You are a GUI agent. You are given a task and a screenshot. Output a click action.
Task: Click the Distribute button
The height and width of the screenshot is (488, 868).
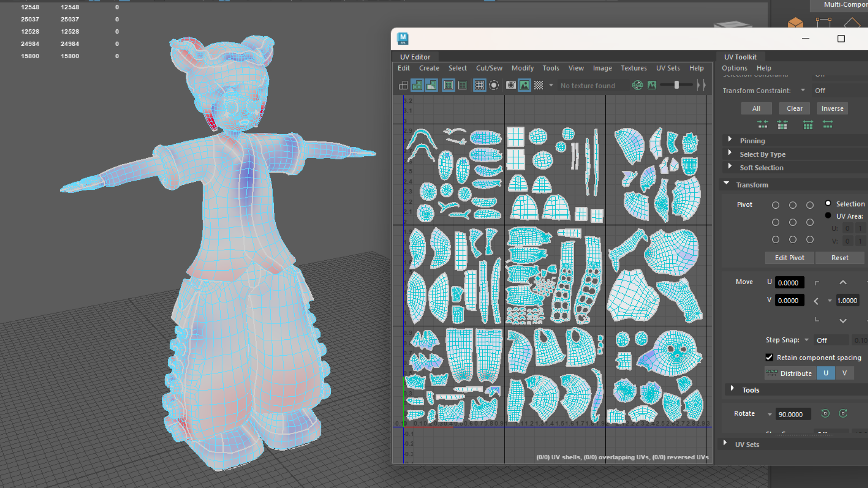[791, 373]
